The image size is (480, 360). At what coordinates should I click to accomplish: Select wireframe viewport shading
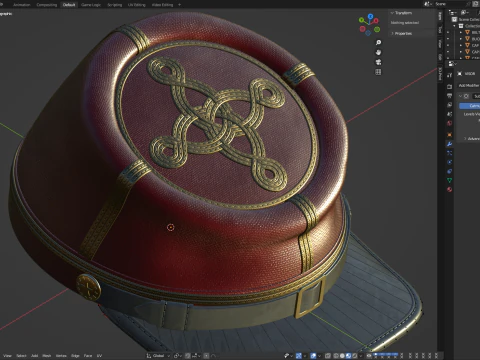coord(336,356)
